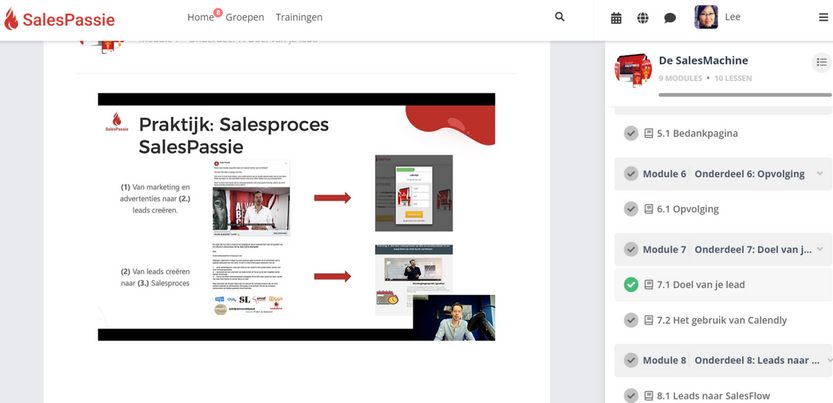The width and height of the screenshot is (833, 403).
Task: Toggle completion check for 8.1 Leads naar SalesFlow
Action: (631, 396)
